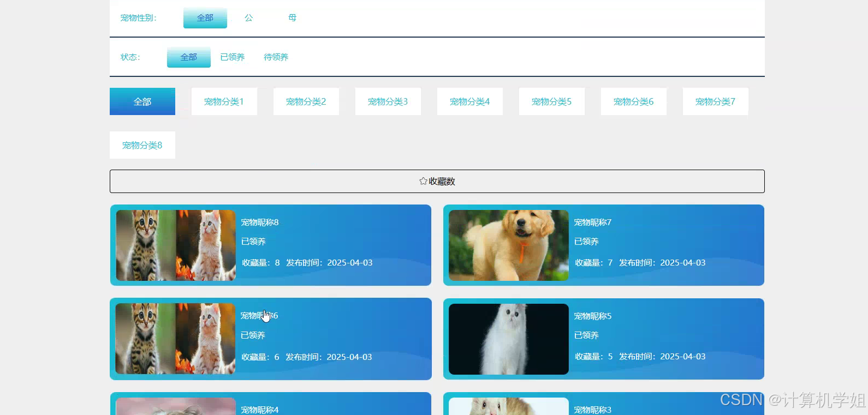Click the 宠物昵称4 title text
This screenshot has height=415, width=868.
(260, 410)
